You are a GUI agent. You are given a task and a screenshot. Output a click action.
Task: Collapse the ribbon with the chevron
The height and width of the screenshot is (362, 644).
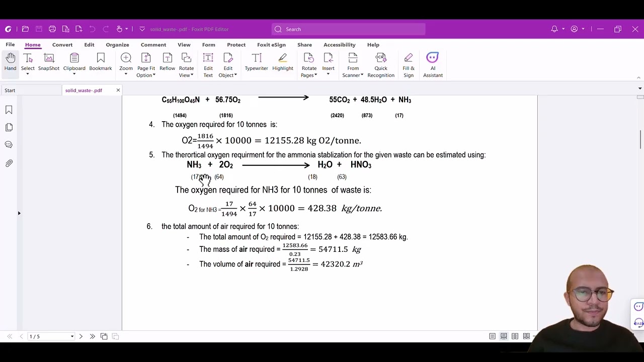coord(638,77)
